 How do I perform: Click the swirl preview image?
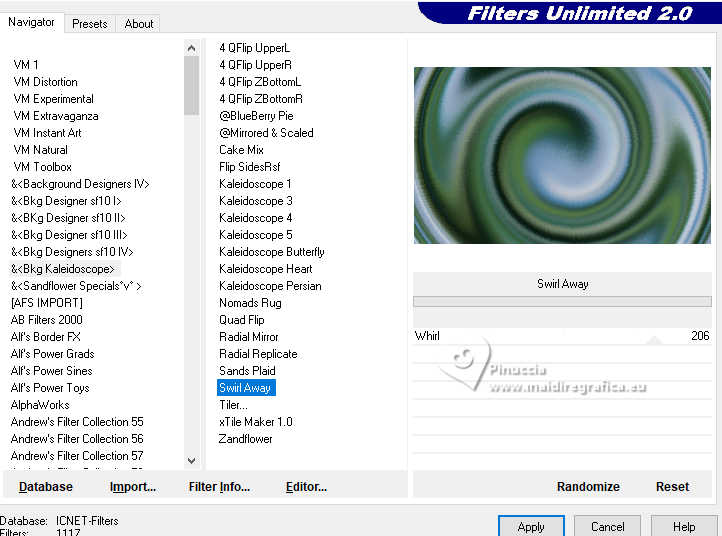(562, 155)
